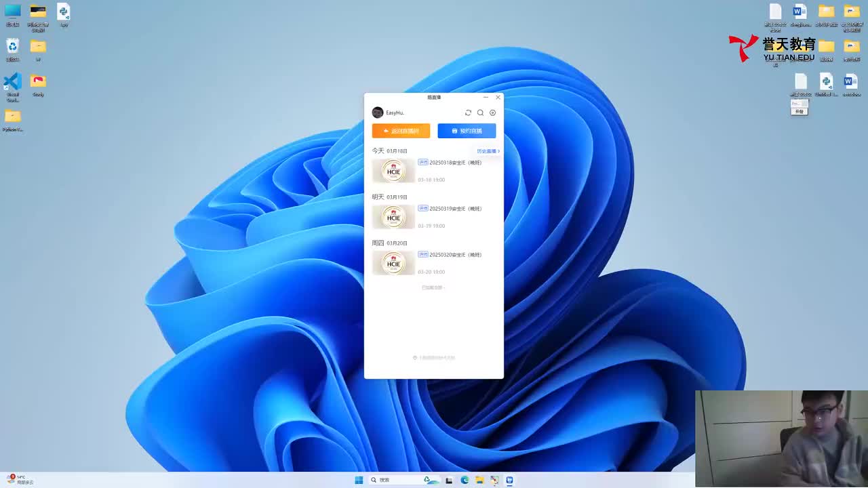Open File Explorer from the taskbar
Screen dimensions: 868x488
click(x=479, y=480)
